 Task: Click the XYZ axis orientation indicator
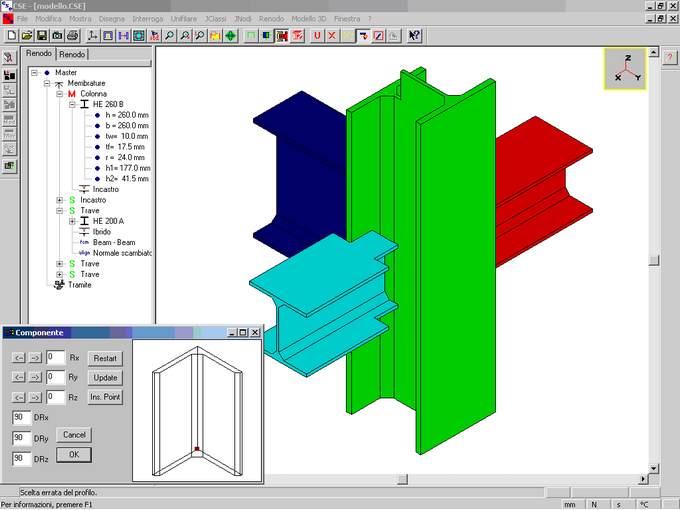click(625, 69)
